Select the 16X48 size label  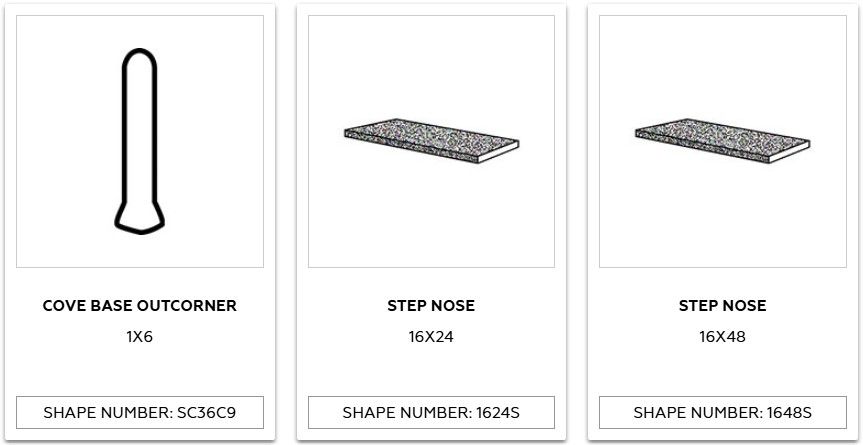[x=722, y=337]
